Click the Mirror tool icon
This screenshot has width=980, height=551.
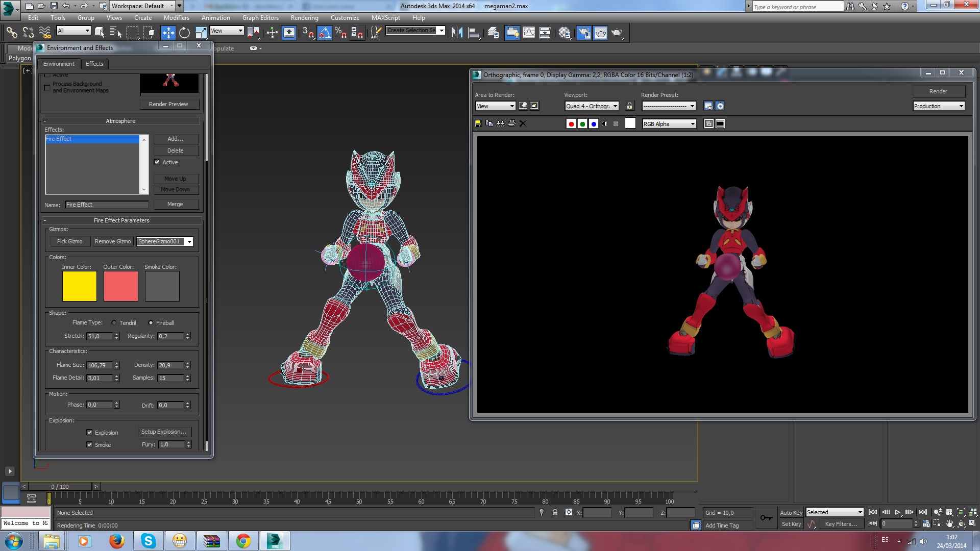(457, 33)
